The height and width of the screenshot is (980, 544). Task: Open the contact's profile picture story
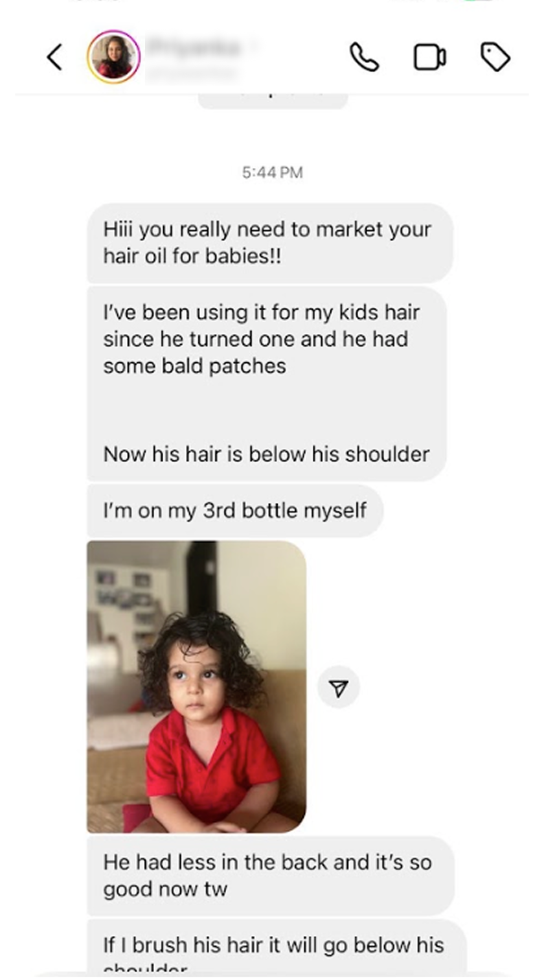point(114,56)
